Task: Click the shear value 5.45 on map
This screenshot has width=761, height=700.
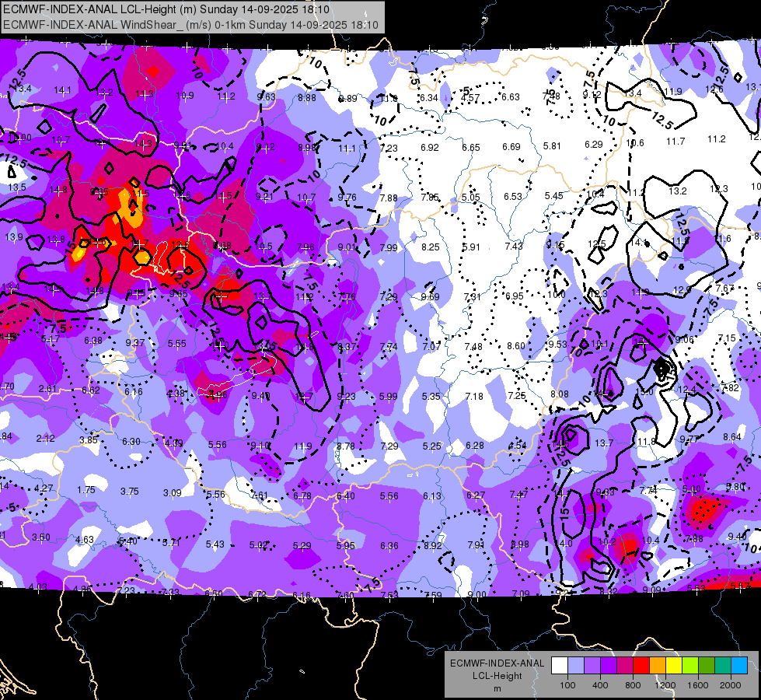Action: click(553, 195)
